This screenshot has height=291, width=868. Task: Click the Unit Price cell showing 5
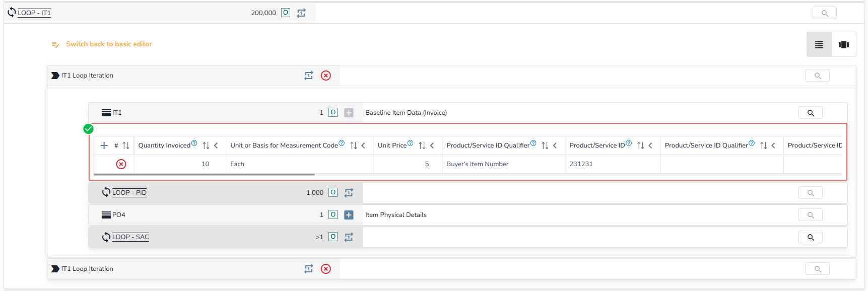click(x=407, y=164)
